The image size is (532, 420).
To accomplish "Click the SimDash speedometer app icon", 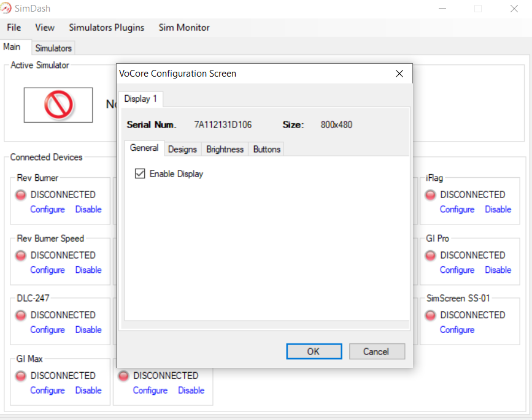I will point(9,9).
